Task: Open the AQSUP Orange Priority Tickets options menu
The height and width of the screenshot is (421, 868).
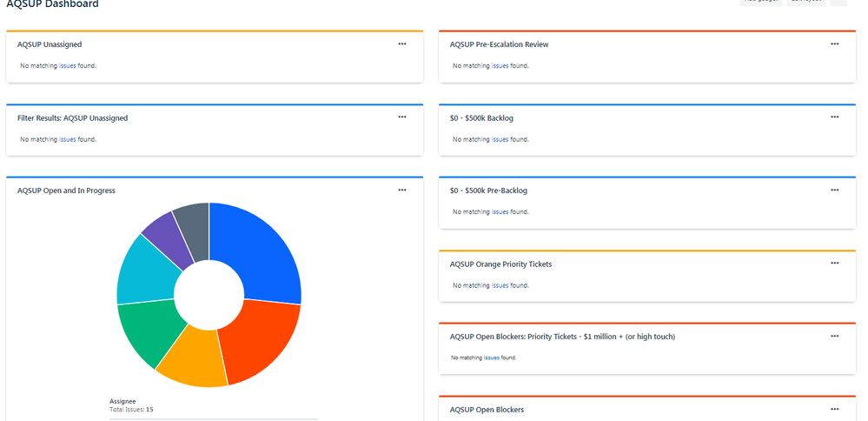Action: pos(834,263)
